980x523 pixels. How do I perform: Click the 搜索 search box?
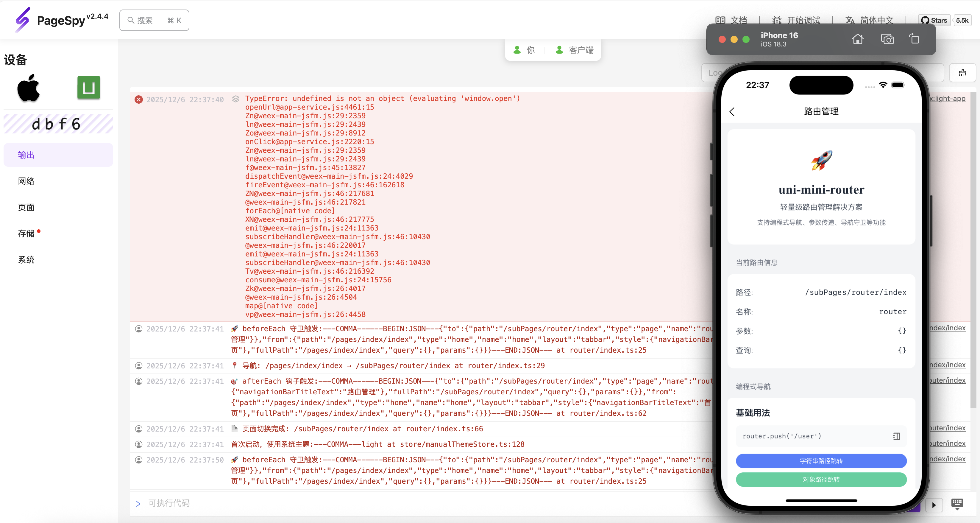[154, 20]
